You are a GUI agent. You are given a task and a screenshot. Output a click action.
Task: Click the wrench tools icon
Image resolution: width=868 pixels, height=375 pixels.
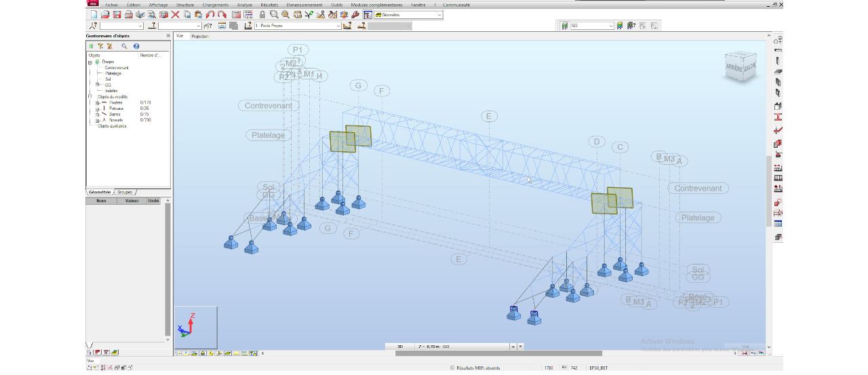point(355,14)
